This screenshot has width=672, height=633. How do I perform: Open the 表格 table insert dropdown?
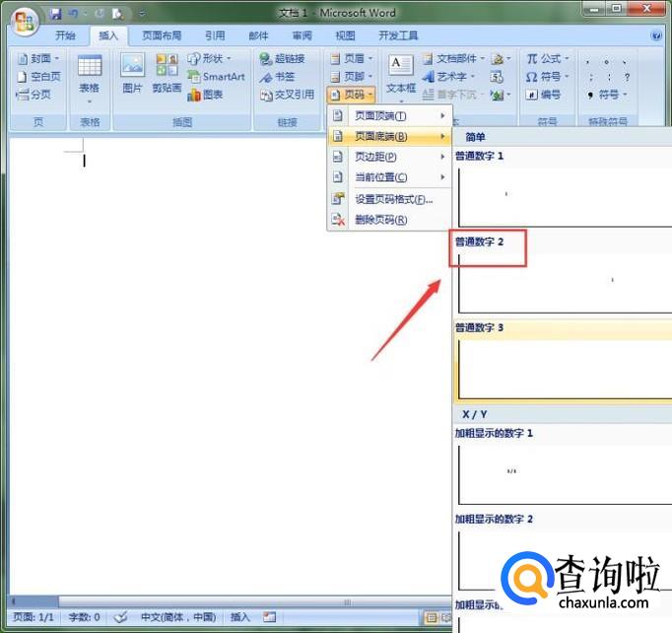click(x=90, y=79)
